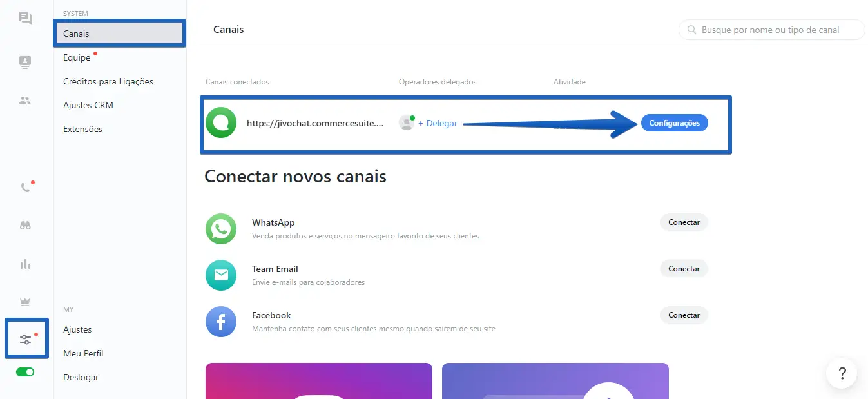The width and height of the screenshot is (868, 399).
Task: Toggle the green online status switch
Action: pos(25,372)
